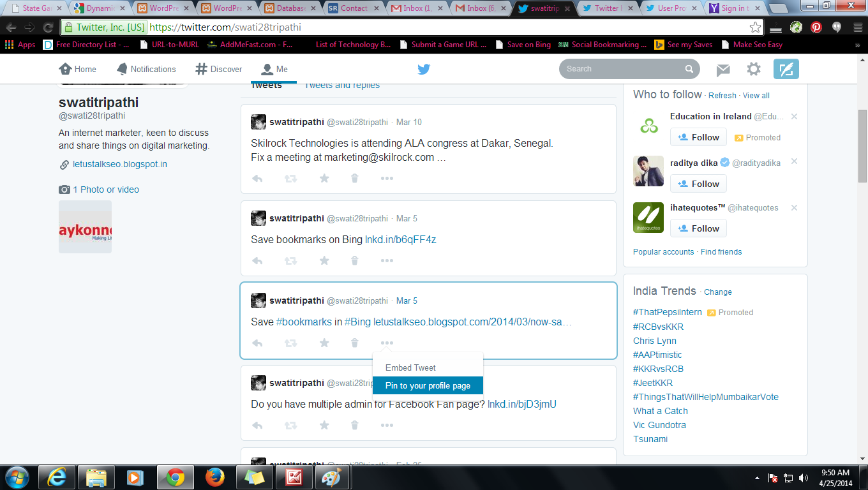868x490 pixels.
Task: Follow ihatequotes
Action: coord(698,228)
